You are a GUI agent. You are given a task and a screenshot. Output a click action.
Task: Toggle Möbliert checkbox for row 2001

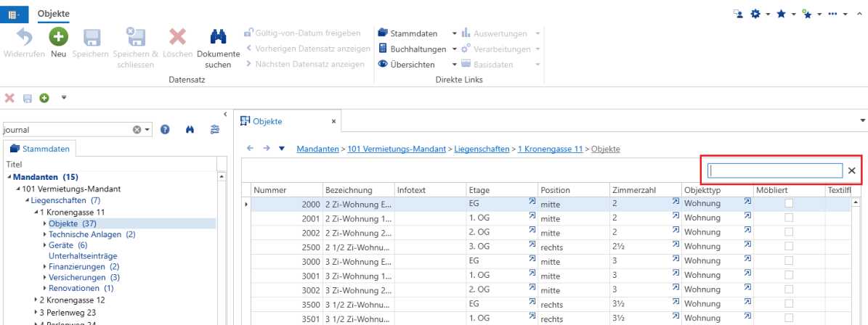coord(789,218)
